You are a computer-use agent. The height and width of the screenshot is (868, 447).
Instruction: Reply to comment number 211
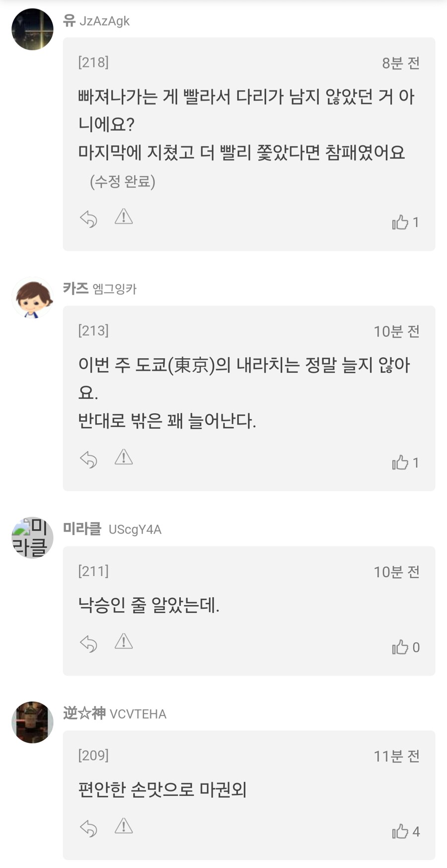[88, 644]
